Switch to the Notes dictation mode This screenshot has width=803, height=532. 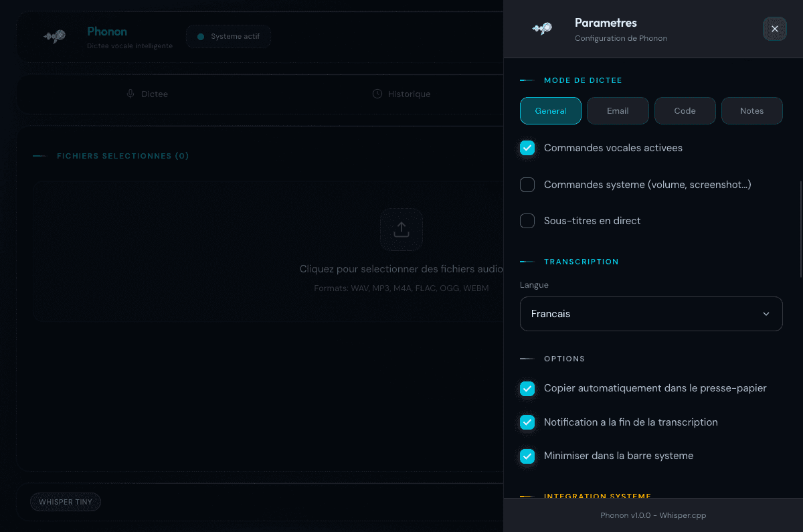tap(751, 111)
